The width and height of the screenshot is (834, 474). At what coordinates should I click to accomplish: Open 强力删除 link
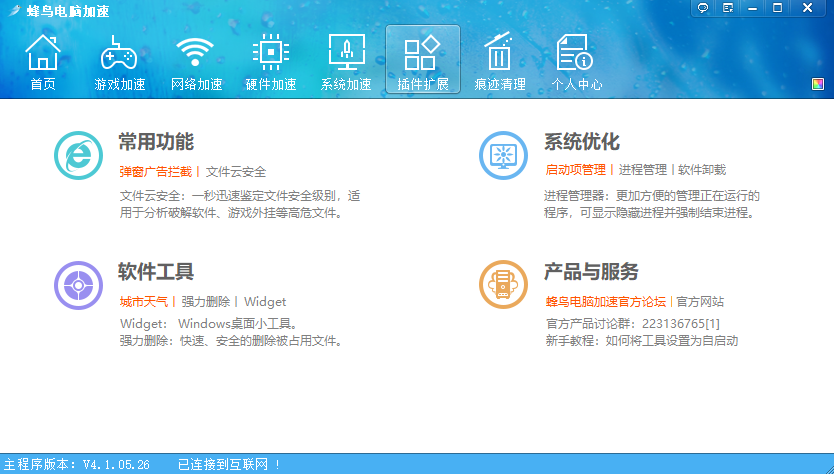pyautogui.click(x=206, y=302)
